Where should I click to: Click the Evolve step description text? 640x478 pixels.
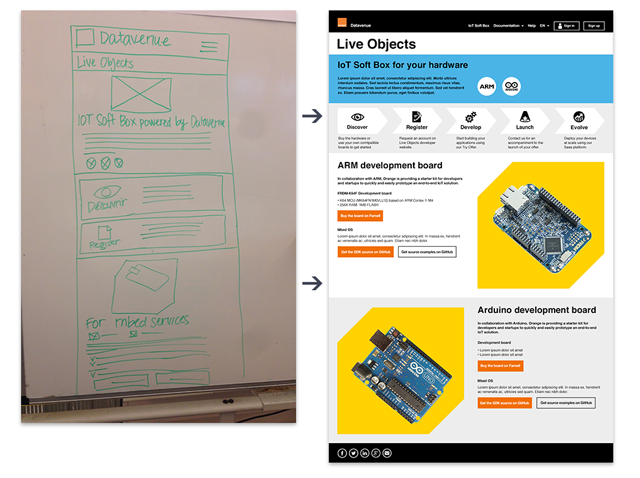click(580, 143)
